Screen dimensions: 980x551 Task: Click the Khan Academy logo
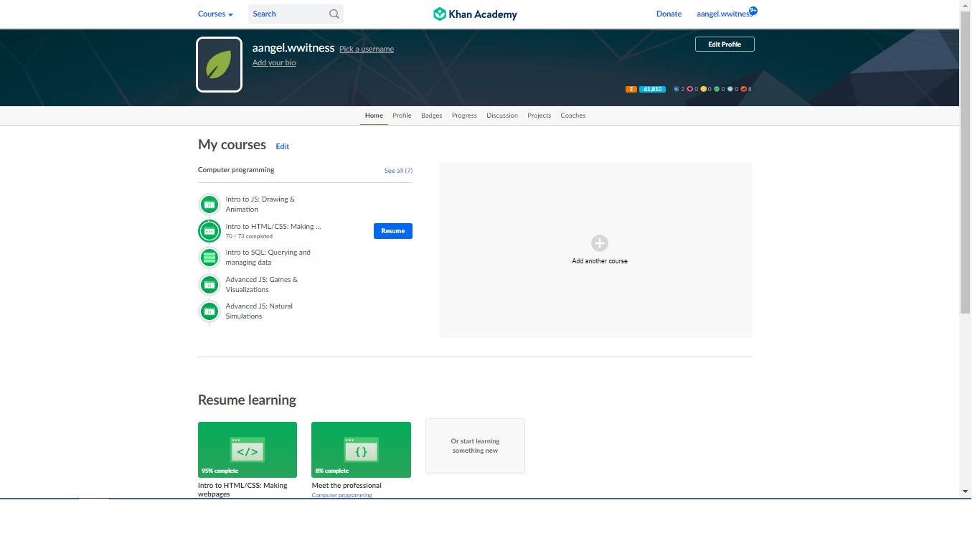pyautogui.click(x=475, y=14)
